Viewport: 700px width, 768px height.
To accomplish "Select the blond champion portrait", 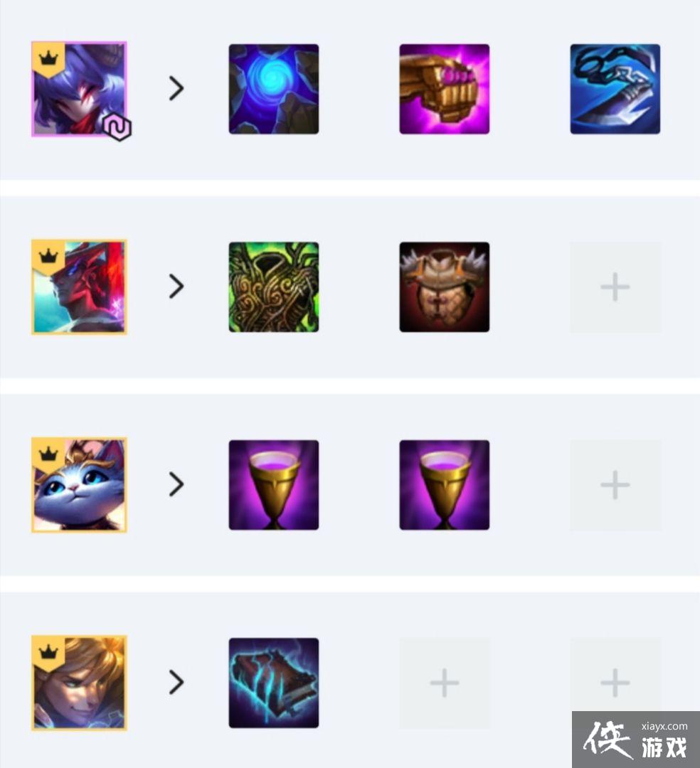I will 80,683.
